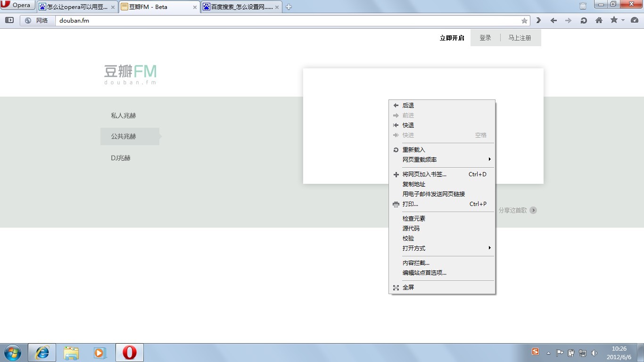Close the 怎么让opera可以用豆 tab
This screenshot has width=644, height=362.
[x=113, y=7]
